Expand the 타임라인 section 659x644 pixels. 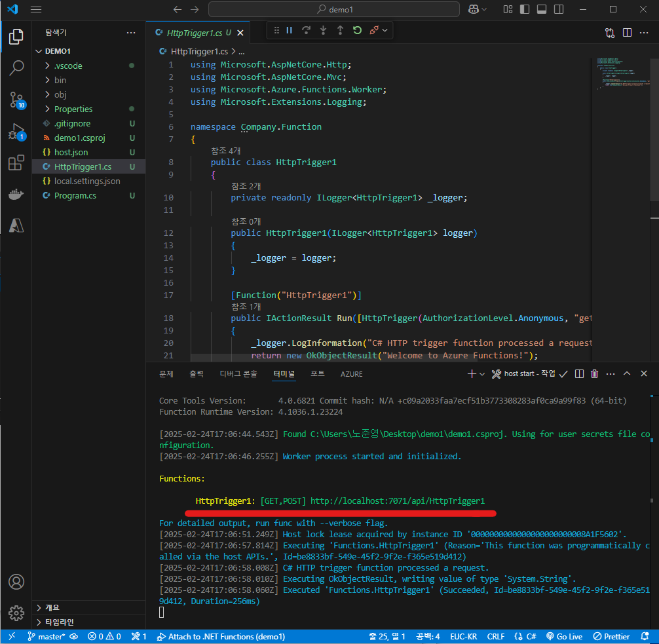[59, 622]
